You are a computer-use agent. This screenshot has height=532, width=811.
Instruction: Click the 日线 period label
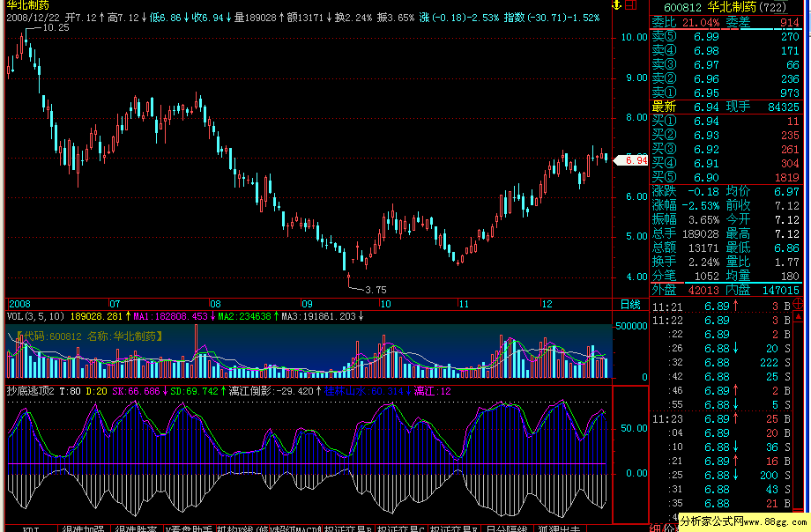pyautogui.click(x=630, y=304)
